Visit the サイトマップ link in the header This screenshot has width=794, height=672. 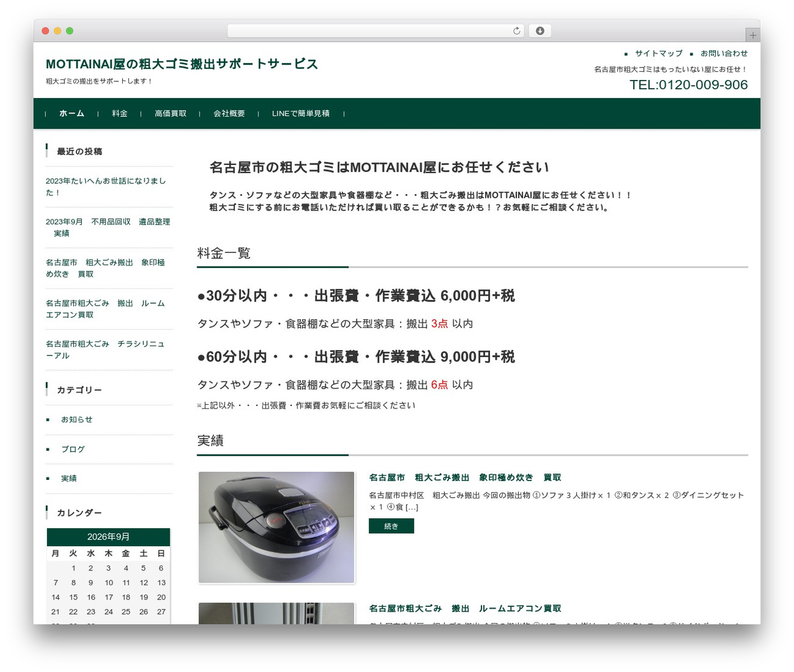(659, 53)
